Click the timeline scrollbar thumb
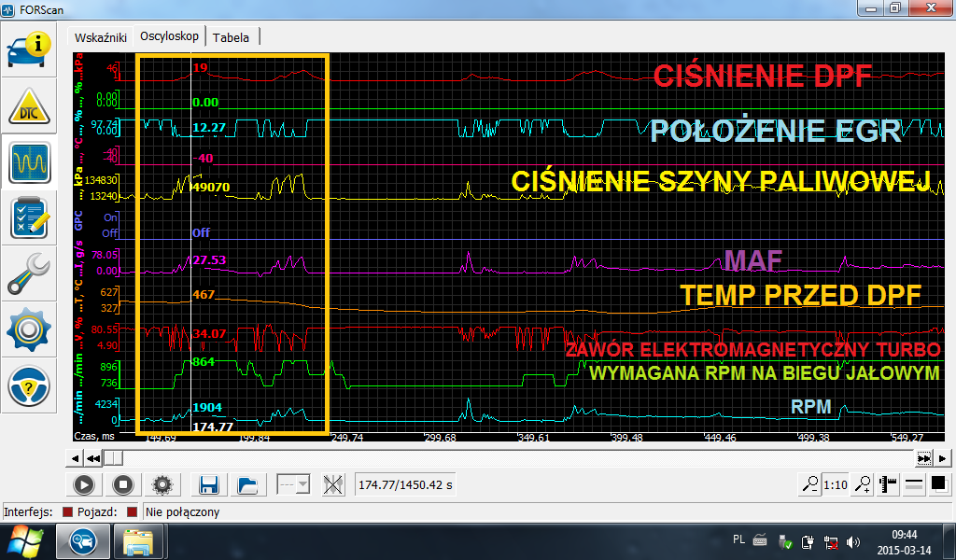Screen dimensions: 956x560 pos(112,457)
